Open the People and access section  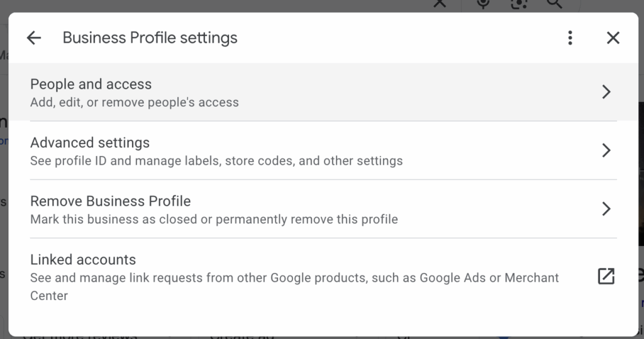[x=323, y=92]
